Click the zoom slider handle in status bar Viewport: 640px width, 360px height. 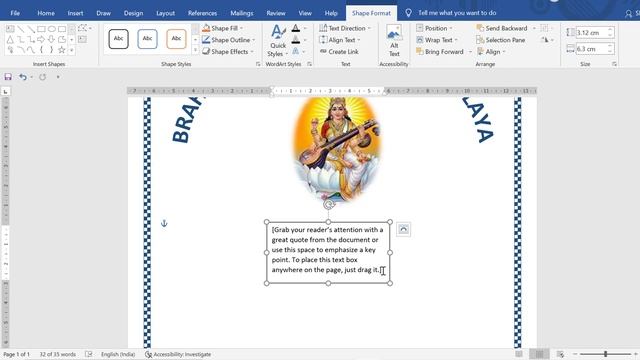pyautogui.click(x=606, y=354)
